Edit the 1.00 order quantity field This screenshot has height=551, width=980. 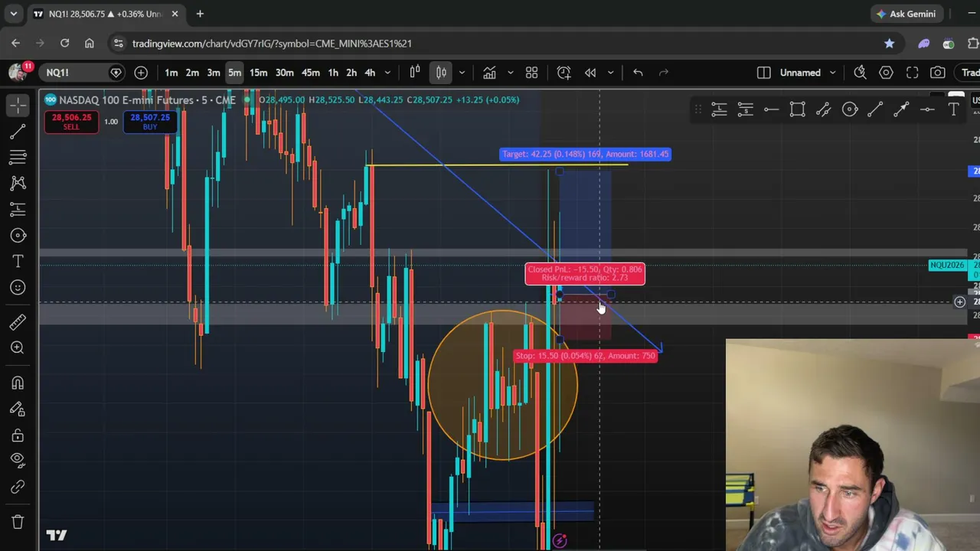pos(111,122)
